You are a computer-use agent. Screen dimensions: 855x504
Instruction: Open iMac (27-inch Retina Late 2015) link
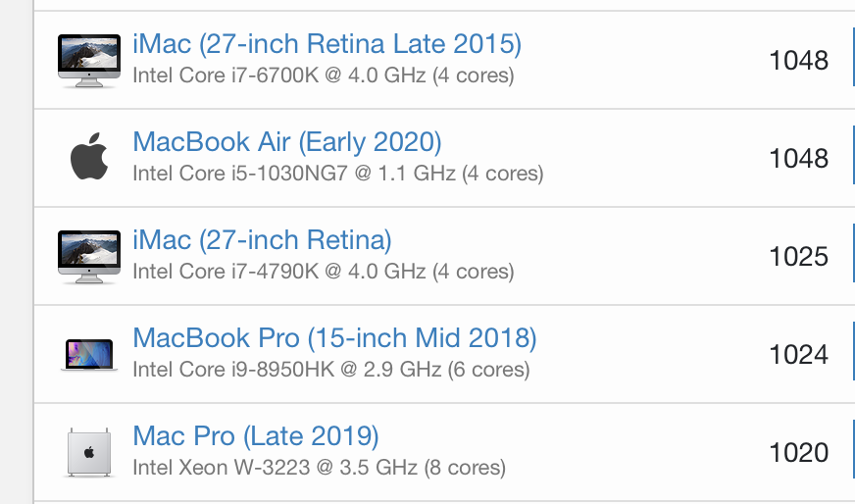pos(327,44)
